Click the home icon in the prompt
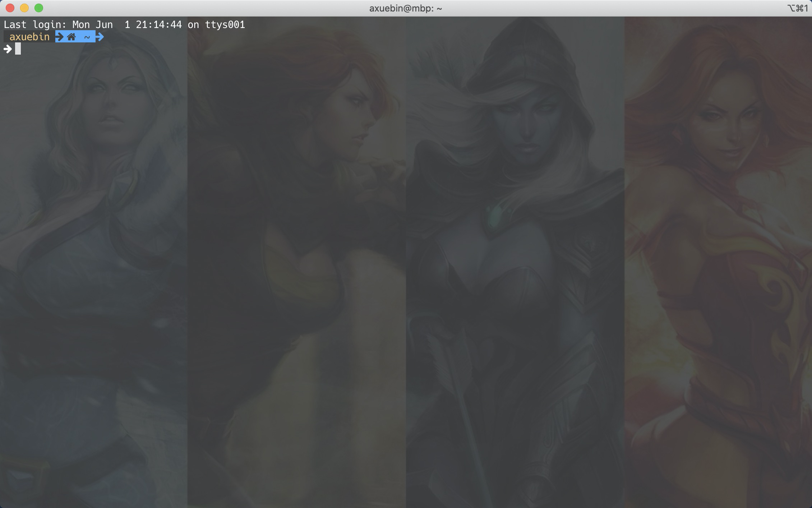 point(71,37)
